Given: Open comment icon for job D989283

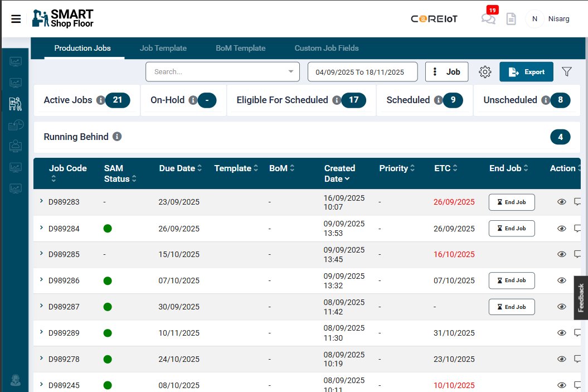Looking at the screenshot, I should 578,202.
